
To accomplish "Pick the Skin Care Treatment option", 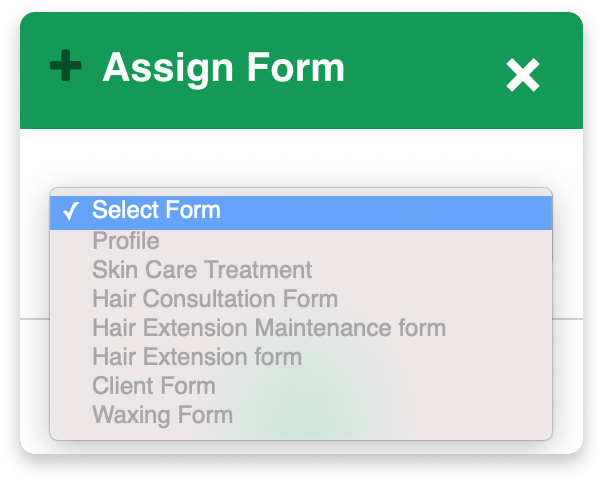I will coord(202,270).
